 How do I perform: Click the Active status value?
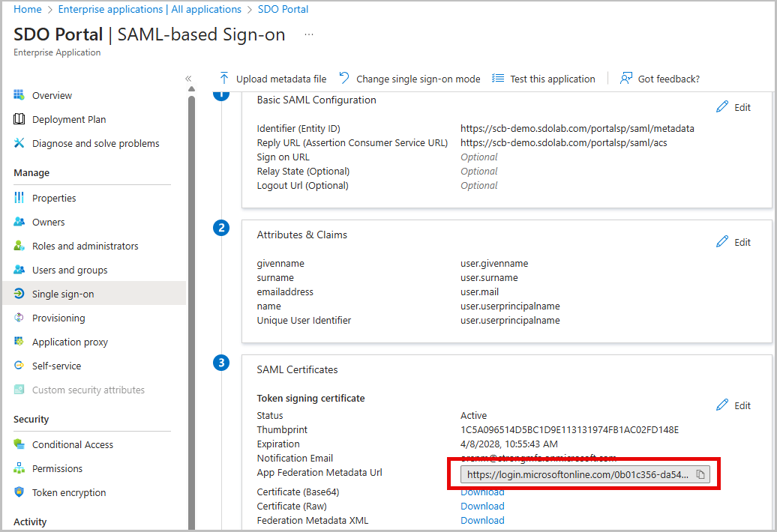point(473,415)
